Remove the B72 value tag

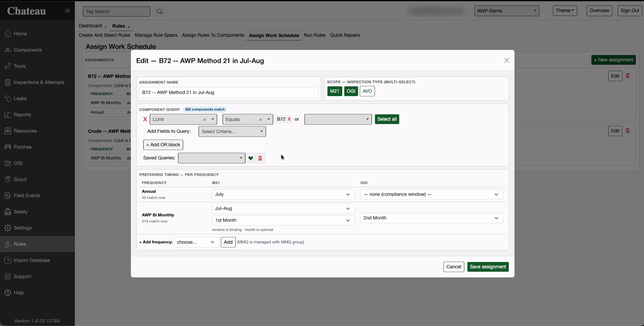click(x=289, y=119)
